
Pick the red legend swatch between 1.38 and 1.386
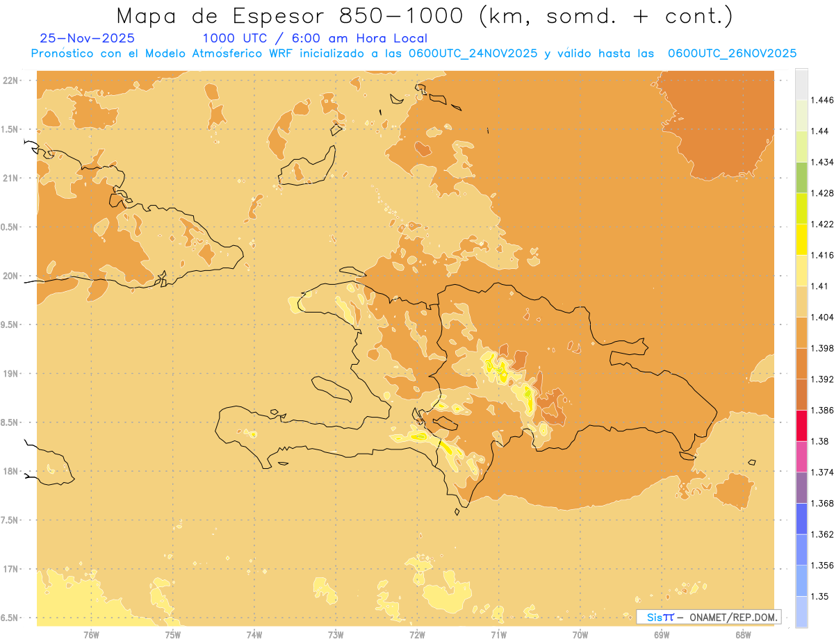(x=801, y=425)
